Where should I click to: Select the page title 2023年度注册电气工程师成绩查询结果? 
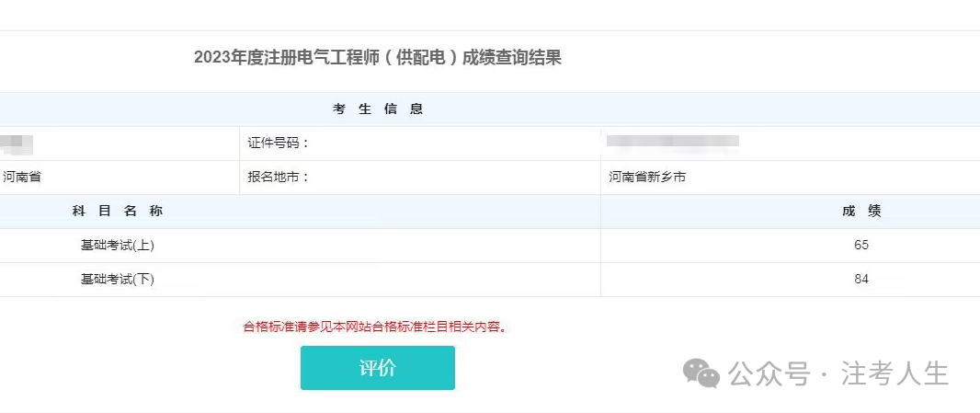377,58
